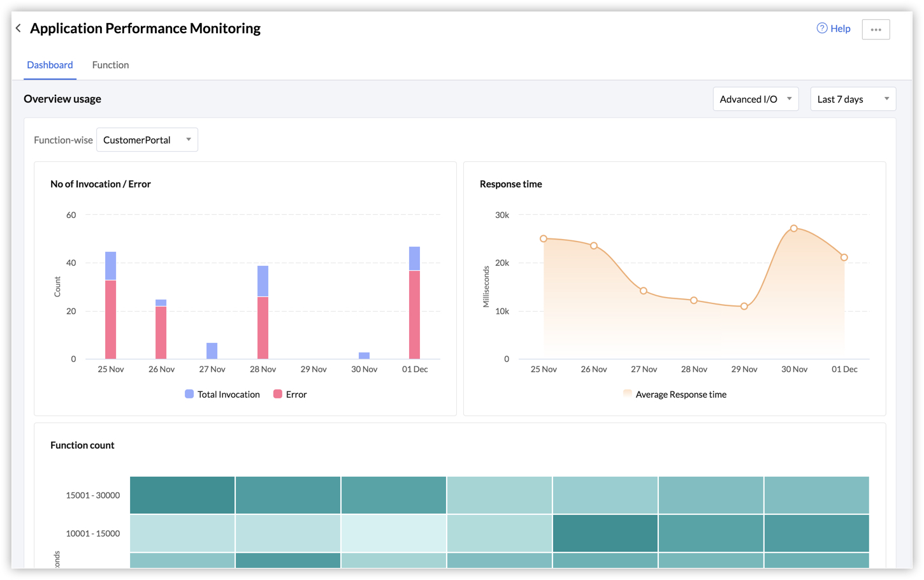
Task: Click the 30 Nov response time peak point
Action: (794, 228)
